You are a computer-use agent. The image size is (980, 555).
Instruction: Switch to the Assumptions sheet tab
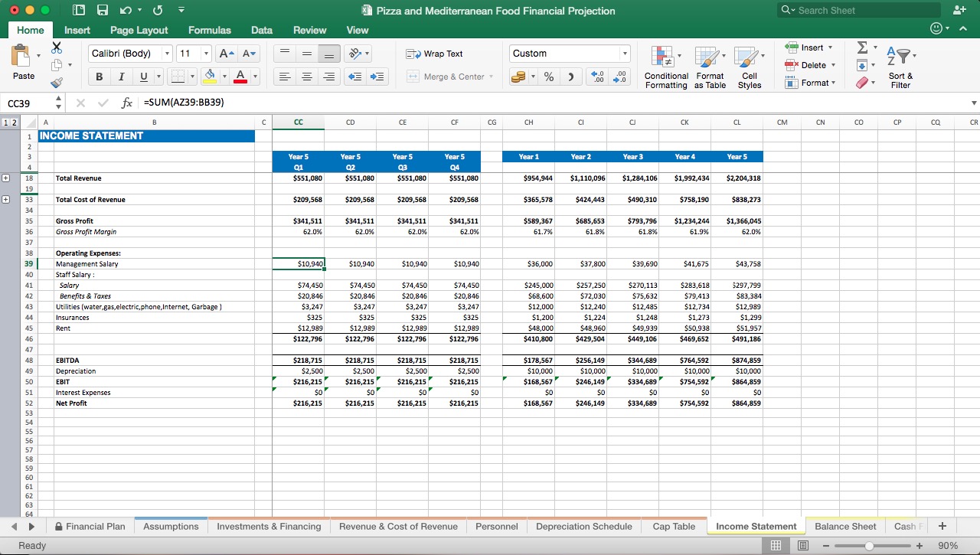pos(171,526)
